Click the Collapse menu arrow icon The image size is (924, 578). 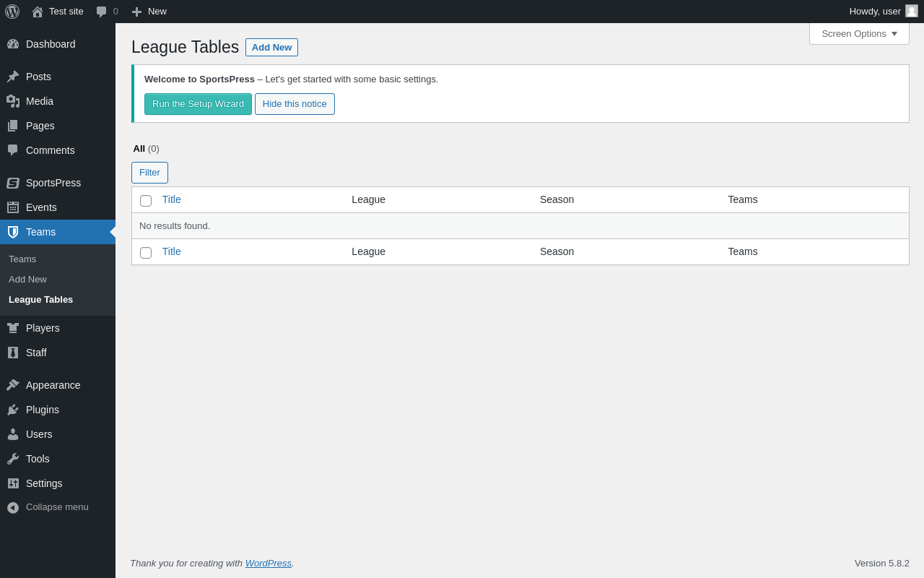[13, 507]
